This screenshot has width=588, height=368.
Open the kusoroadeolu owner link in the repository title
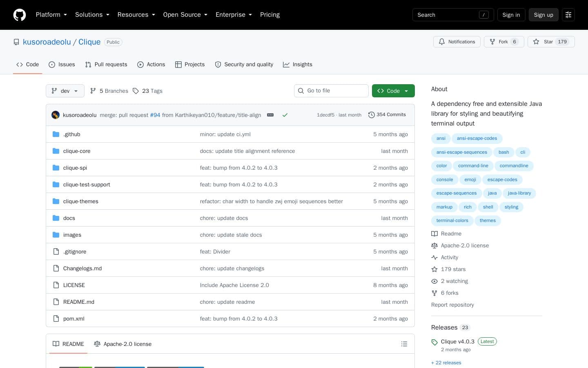pyautogui.click(x=47, y=42)
